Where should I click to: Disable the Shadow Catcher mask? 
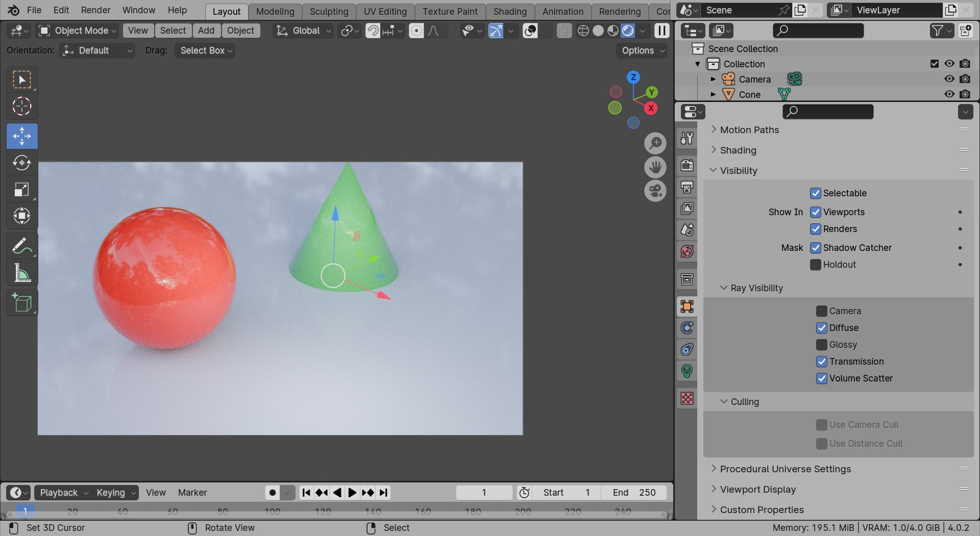816,248
